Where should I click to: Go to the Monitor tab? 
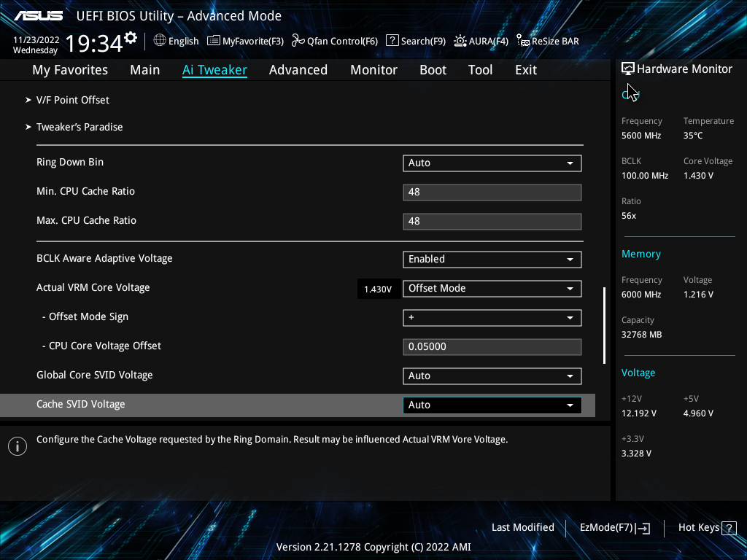click(373, 70)
